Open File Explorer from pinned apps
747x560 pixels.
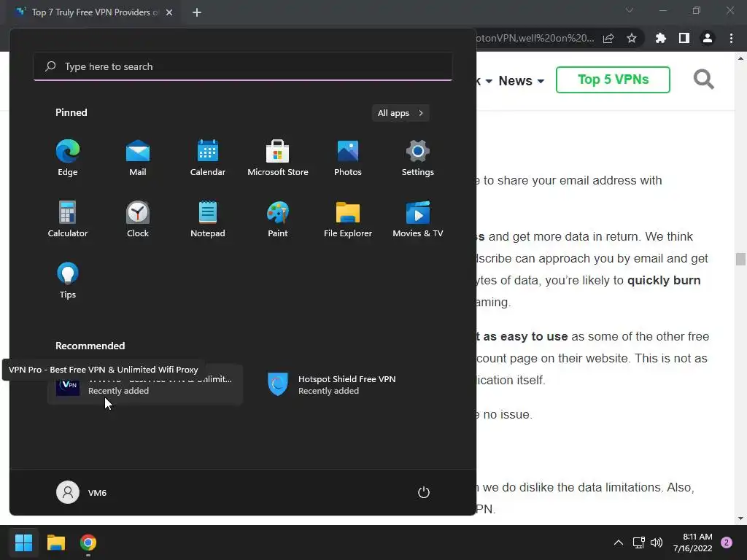348,219
